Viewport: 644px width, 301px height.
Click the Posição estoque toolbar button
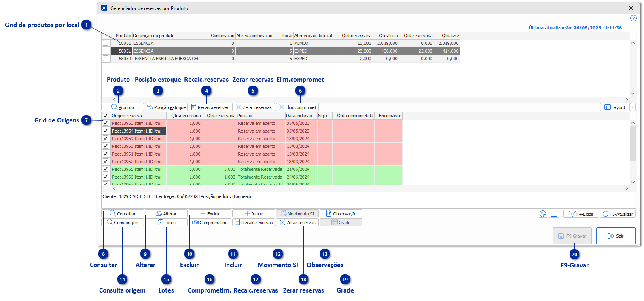[166, 107]
